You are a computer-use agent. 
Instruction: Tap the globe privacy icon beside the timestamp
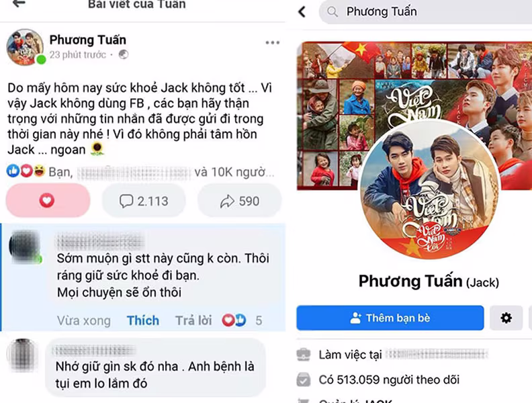coord(124,54)
